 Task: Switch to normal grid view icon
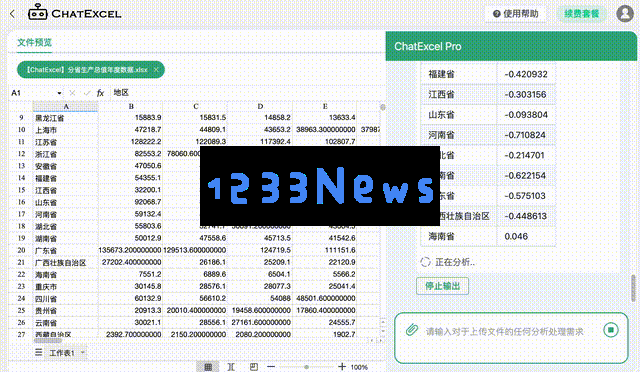click(208, 367)
